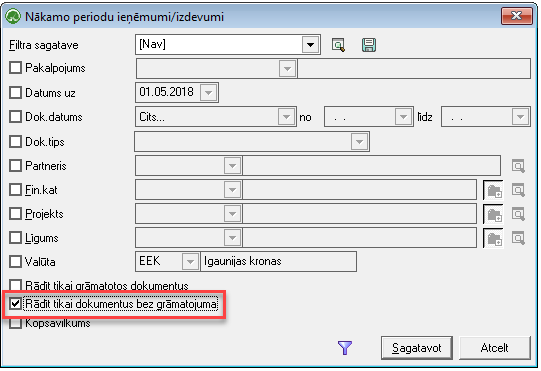The image size is (541, 371).
Task: Click the Projekts description field
Action: click(x=360, y=214)
